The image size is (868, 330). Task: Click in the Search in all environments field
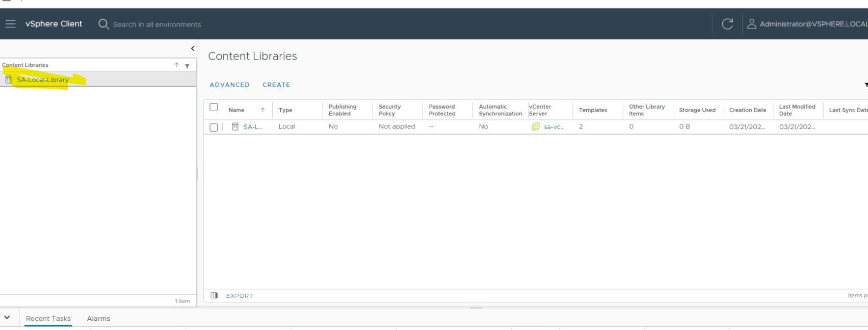point(157,24)
